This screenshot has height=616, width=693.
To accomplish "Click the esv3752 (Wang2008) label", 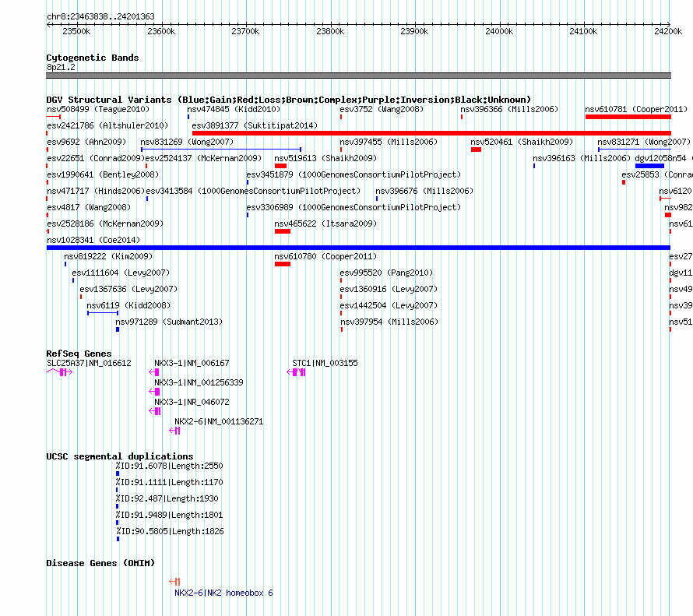I will (382, 109).
